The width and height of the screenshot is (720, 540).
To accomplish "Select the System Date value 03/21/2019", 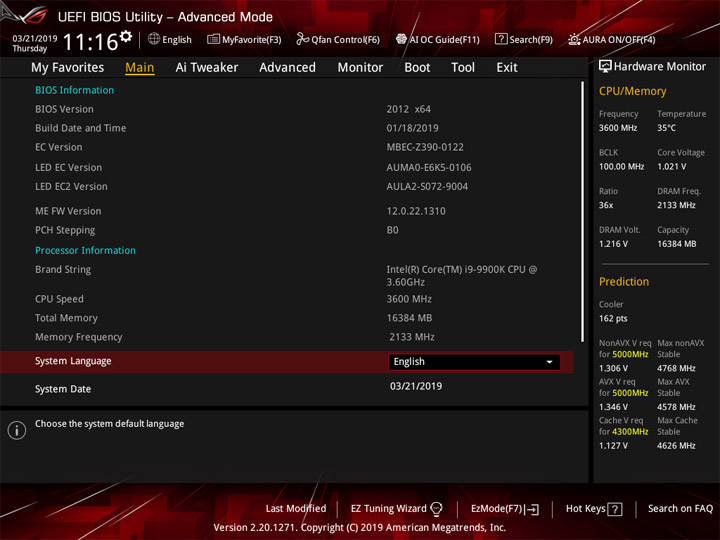I will click(x=416, y=386).
